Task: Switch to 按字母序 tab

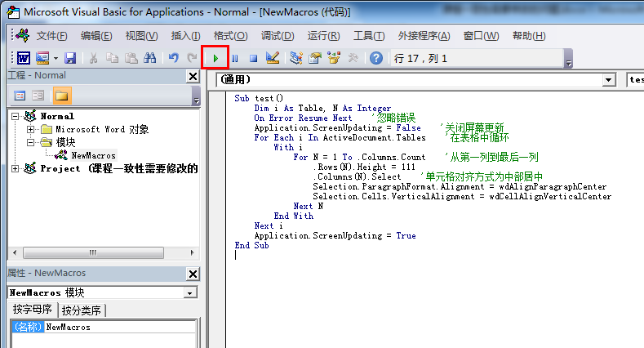Action: click(33, 310)
